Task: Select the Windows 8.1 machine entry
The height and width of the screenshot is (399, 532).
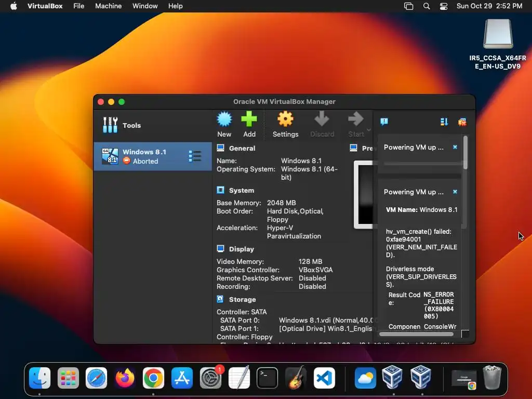Action: (153, 156)
